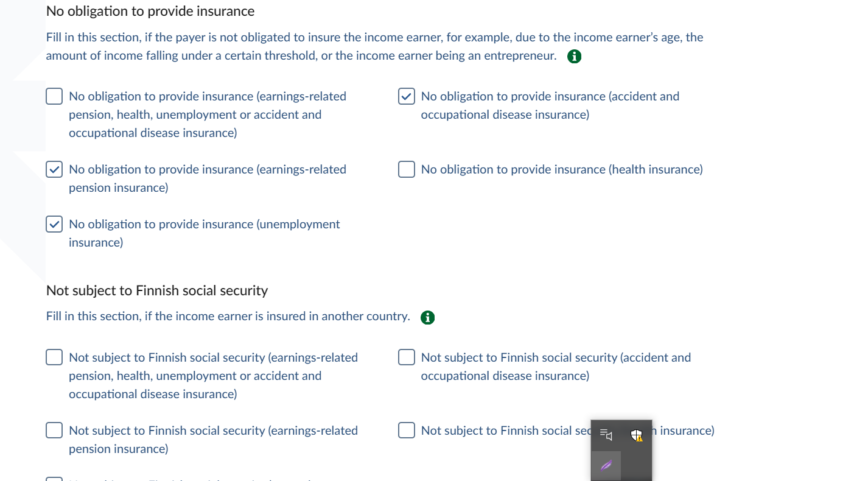
Task: Open the speaker audio icon in tray popup
Action: click(606, 435)
